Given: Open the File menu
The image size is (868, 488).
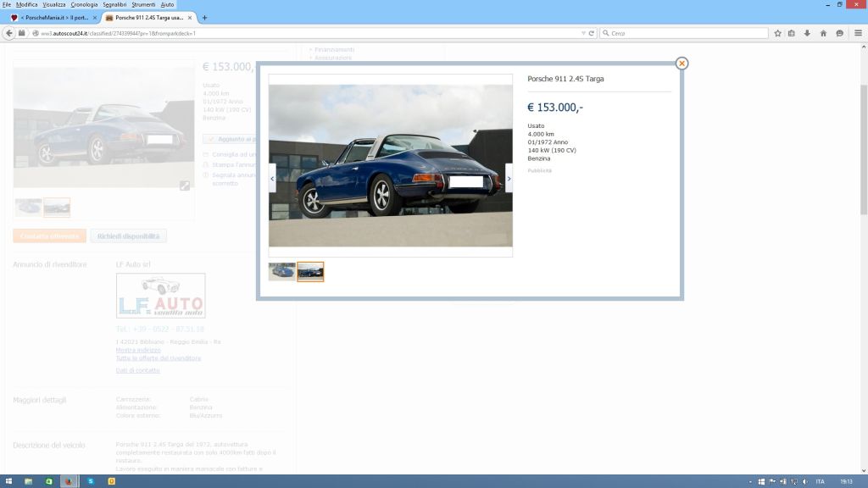Looking at the screenshot, I should click(7, 4).
